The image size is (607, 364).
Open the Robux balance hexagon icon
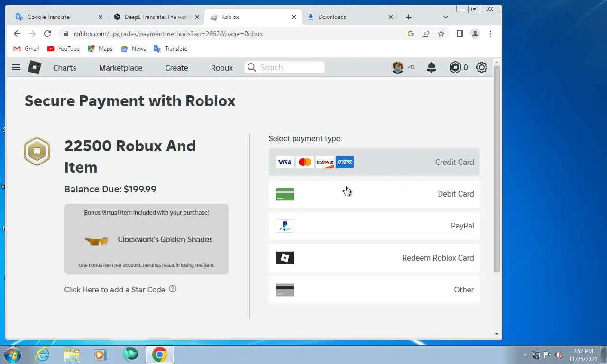tap(455, 67)
